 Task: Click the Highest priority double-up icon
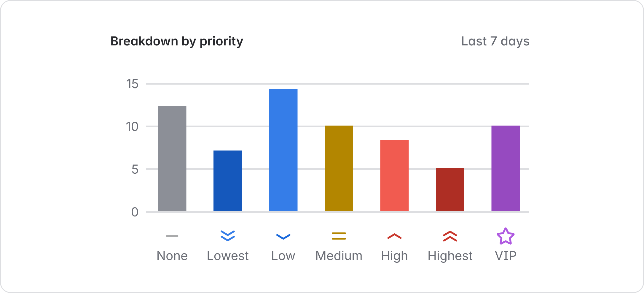[x=450, y=236]
